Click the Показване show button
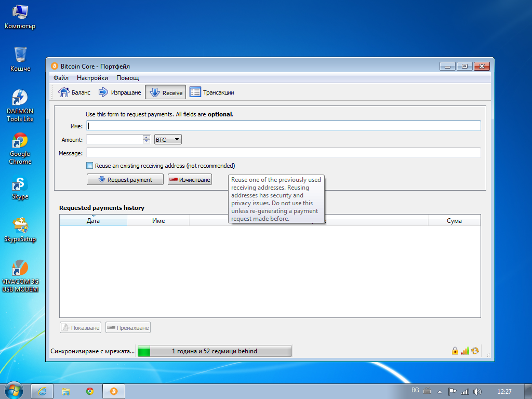 pos(81,328)
